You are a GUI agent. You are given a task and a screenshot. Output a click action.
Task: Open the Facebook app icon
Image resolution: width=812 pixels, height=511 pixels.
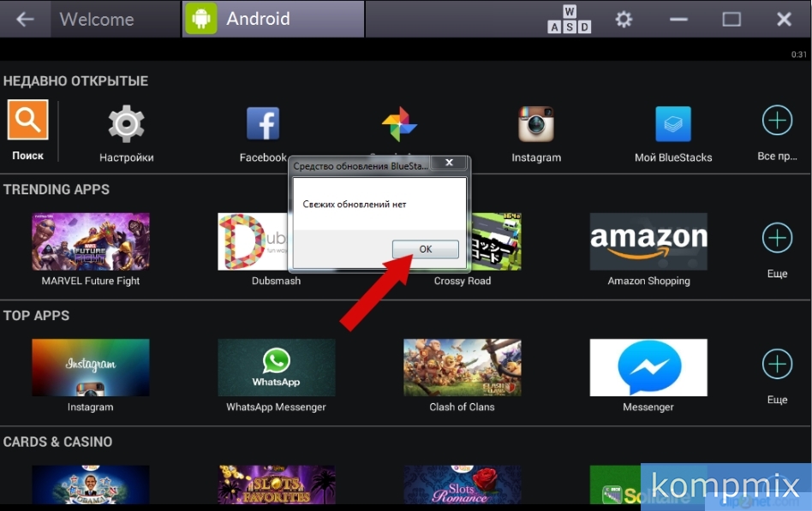pos(263,124)
